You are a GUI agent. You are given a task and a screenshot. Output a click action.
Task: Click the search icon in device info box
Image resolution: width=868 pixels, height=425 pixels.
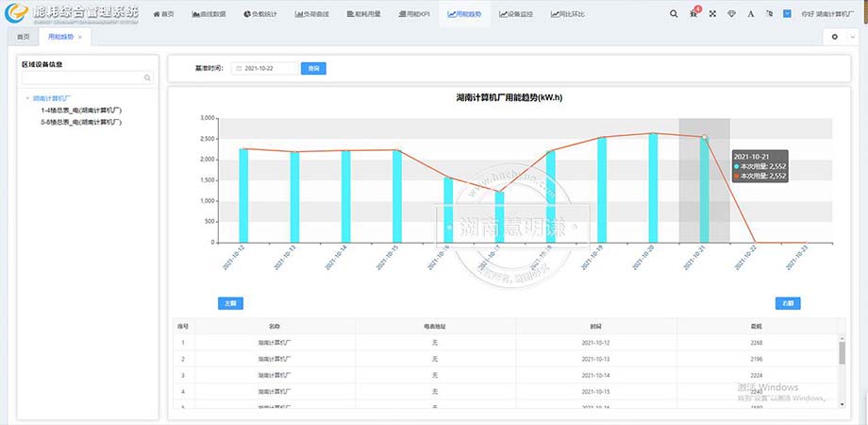[x=147, y=78]
